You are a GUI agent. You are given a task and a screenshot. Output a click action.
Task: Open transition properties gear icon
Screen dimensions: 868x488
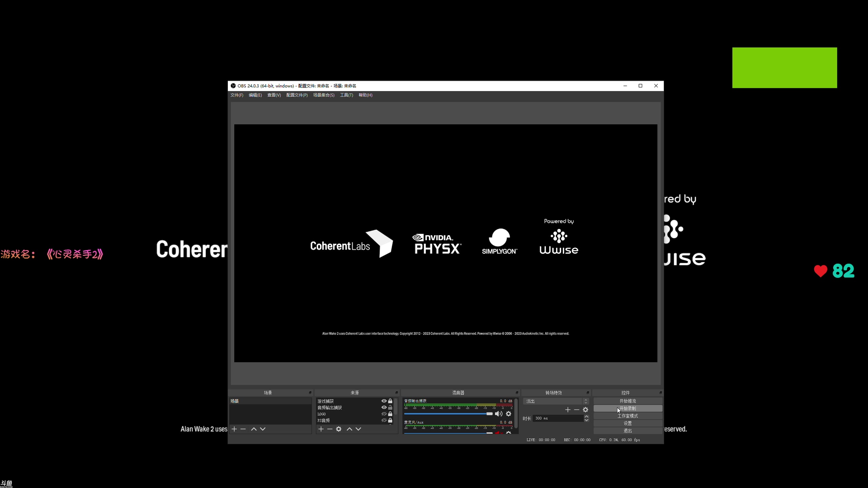tap(586, 410)
